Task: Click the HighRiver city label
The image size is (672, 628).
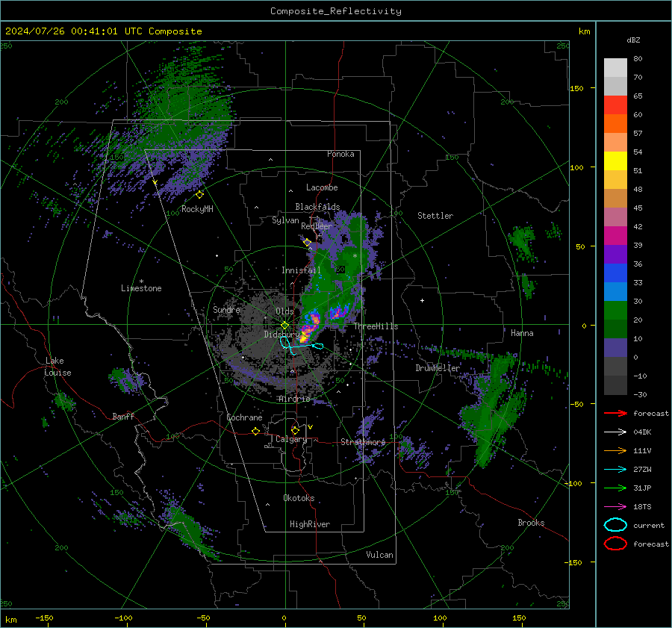Action: (310, 524)
